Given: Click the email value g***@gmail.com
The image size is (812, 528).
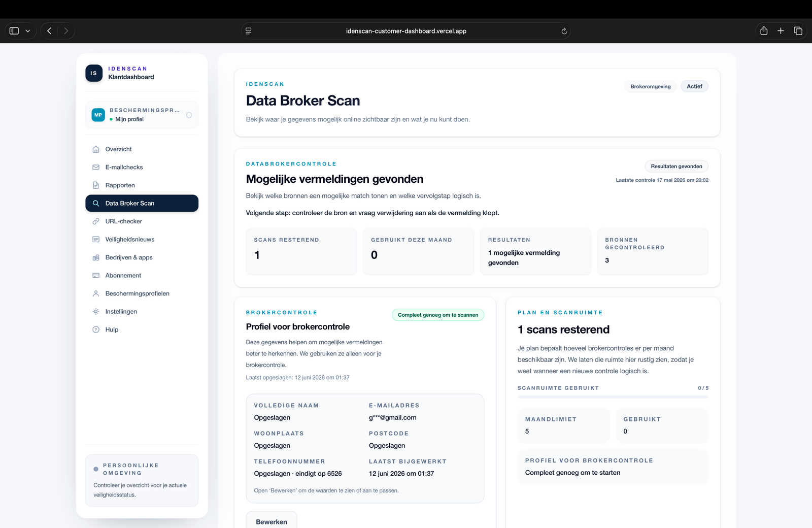Looking at the screenshot, I should tap(393, 418).
